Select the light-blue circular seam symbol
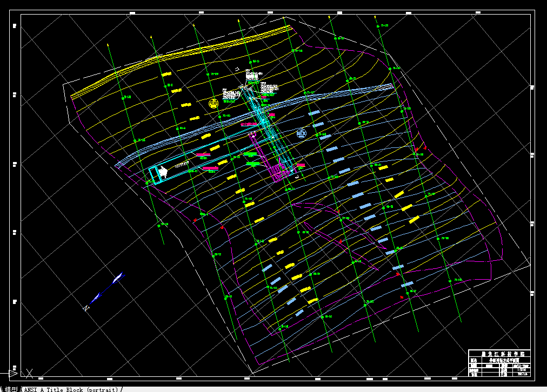The height and width of the screenshot is (392, 547). point(302,133)
